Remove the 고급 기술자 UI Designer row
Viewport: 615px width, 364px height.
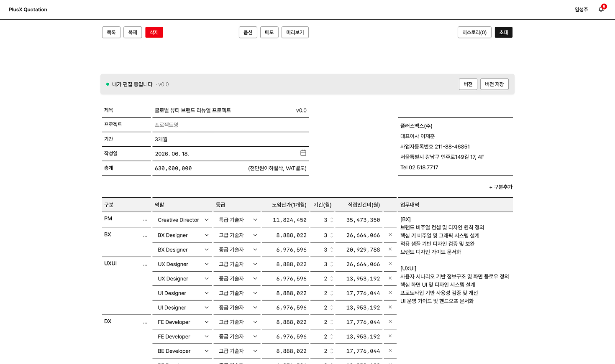tap(390, 293)
